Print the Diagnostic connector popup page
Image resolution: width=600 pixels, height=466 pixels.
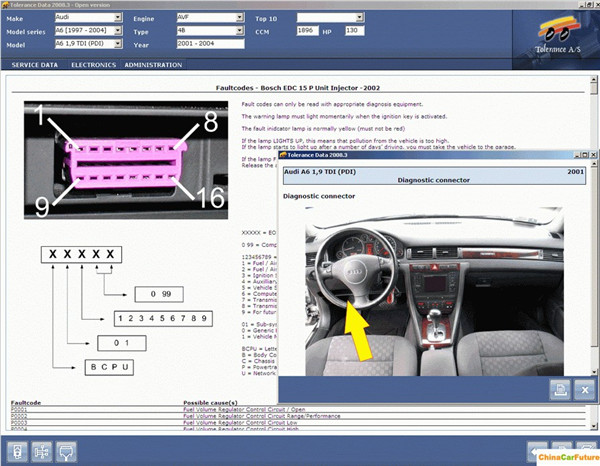[560, 389]
